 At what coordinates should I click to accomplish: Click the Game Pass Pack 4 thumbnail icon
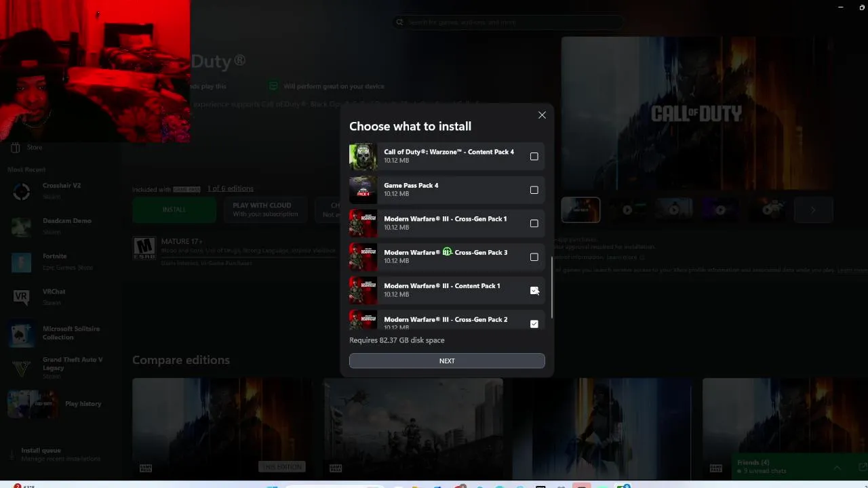[363, 190]
